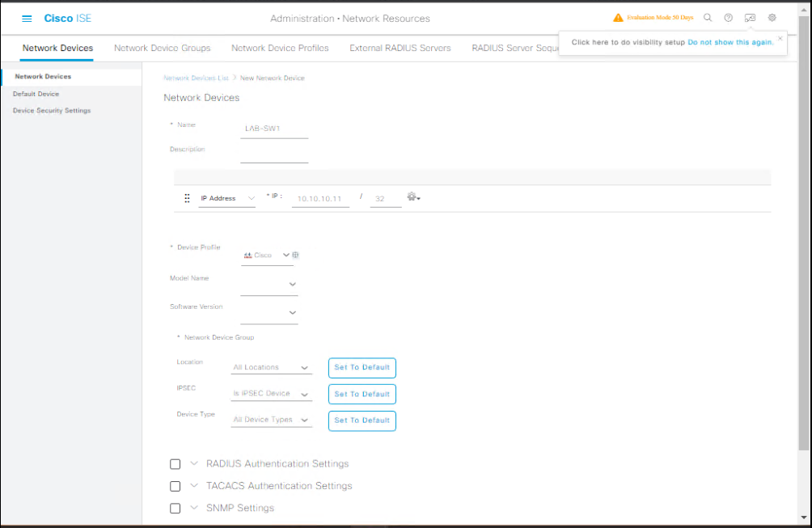812x528 pixels.
Task: Click New Network Device breadcrumb text
Action: 273,78
